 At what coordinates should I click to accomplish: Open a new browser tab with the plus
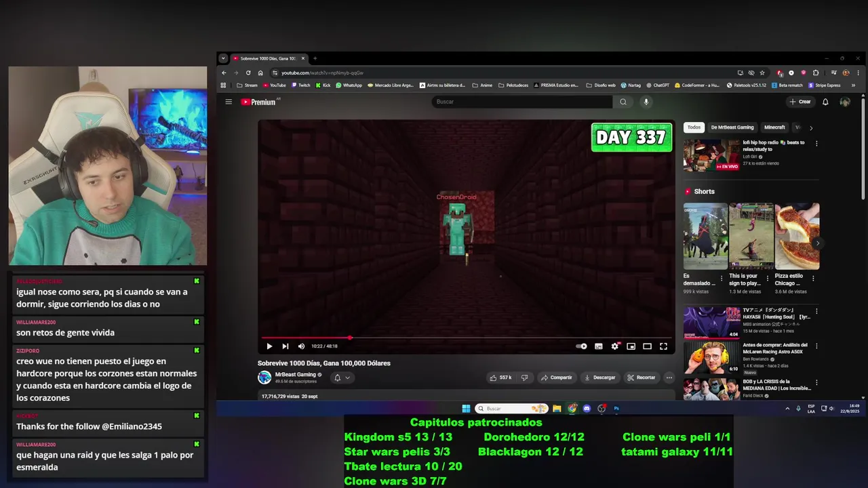(x=315, y=58)
